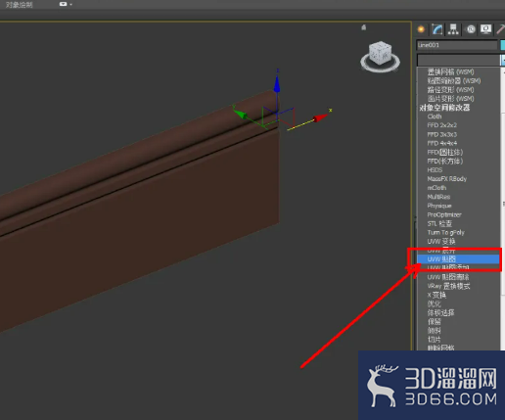
Task: Choose the MassFX RBody modifier
Action: coord(447,179)
